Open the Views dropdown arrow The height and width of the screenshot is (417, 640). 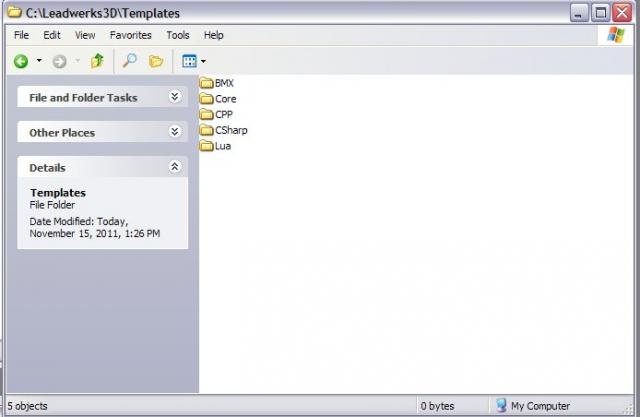coord(203,61)
